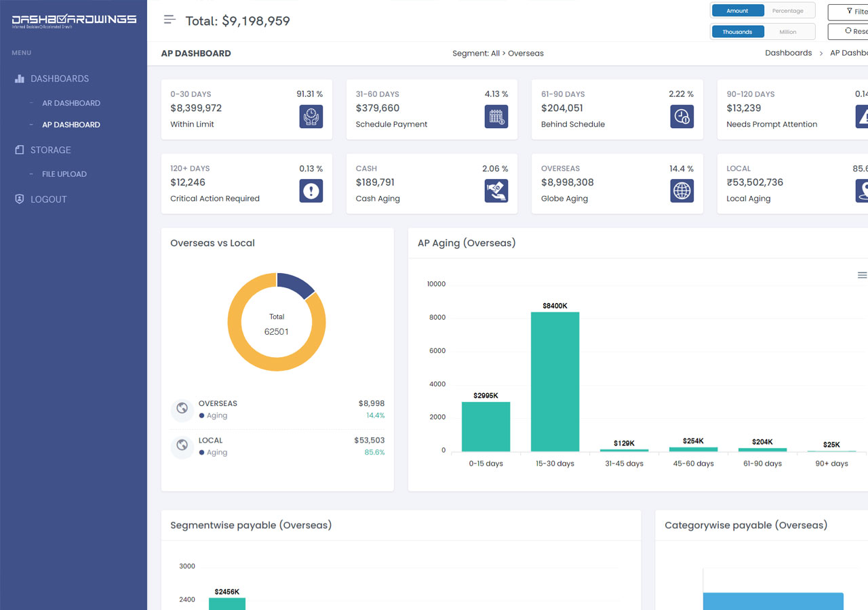
Task: Click the Segmentwise payable (Overseas) title
Action: point(251,525)
